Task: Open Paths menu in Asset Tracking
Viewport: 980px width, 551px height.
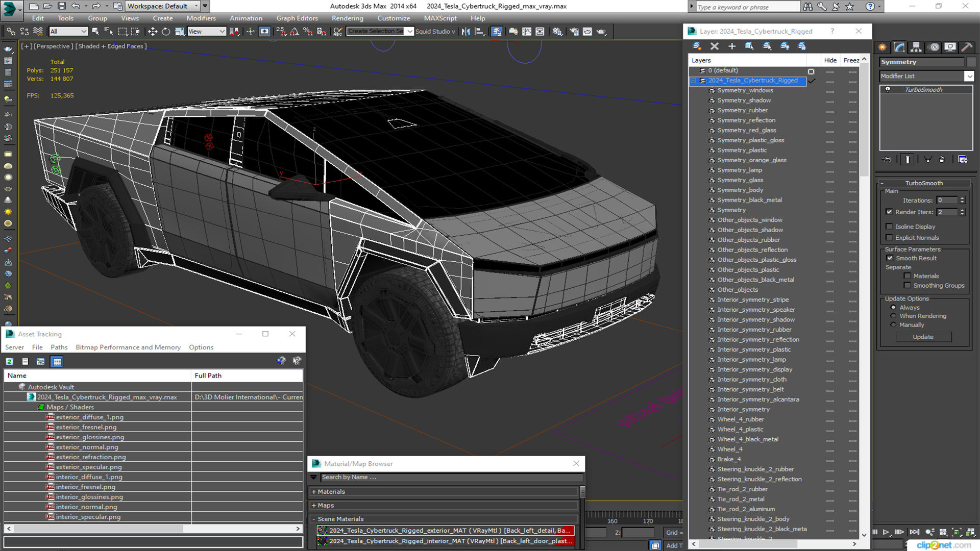Action: click(x=59, y=347)
